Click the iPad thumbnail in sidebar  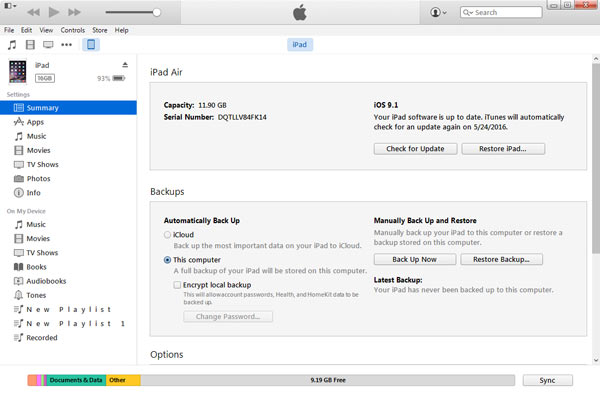click(x=18, y=72)
